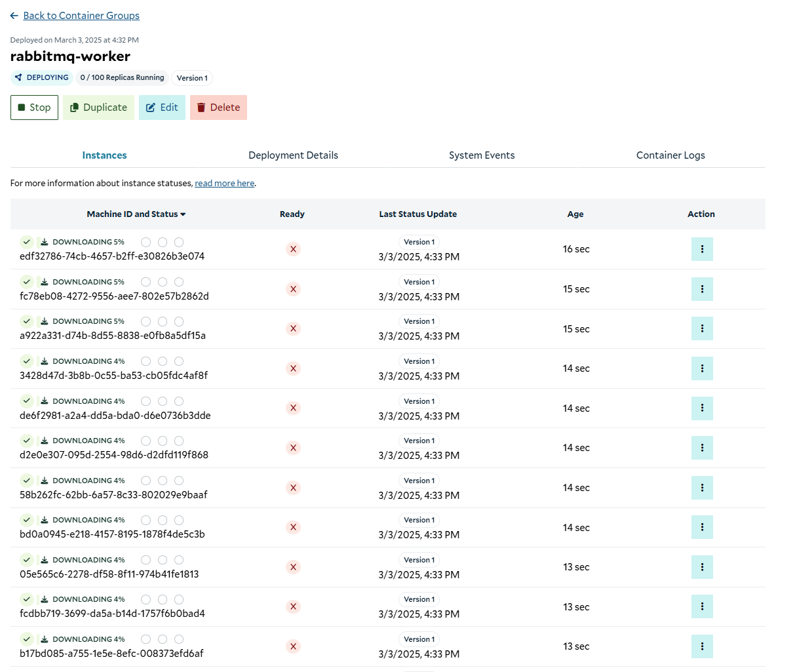Click green checkmark icon for fc78eb08
Screen dimensions: 795x672
tap(27, 282)
